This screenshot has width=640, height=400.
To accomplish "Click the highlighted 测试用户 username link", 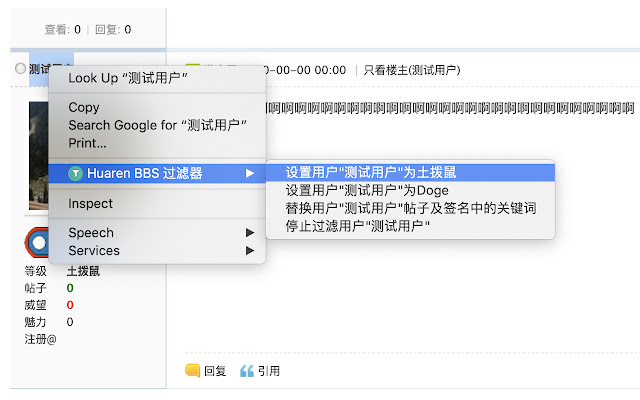I will (x=39, y=69).
